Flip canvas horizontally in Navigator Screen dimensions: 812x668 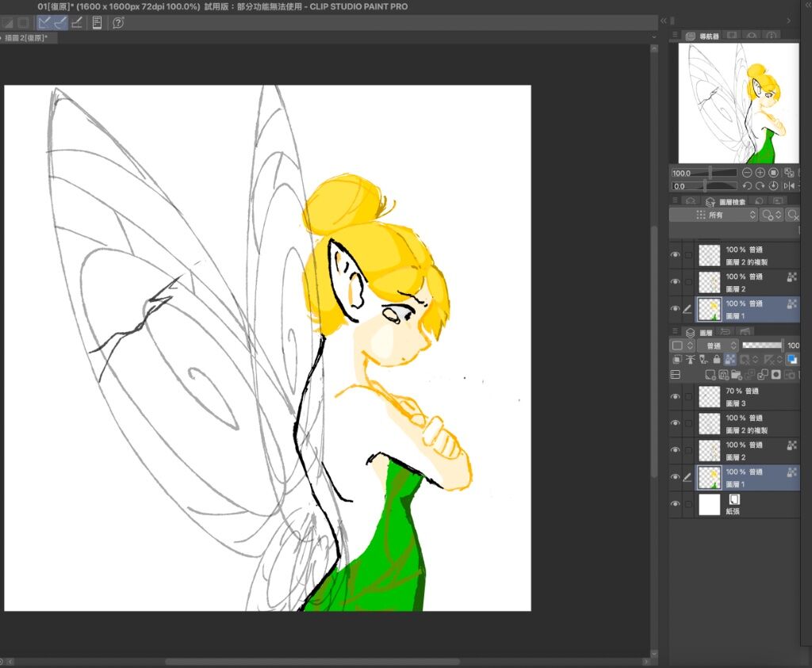pos(789,185)
